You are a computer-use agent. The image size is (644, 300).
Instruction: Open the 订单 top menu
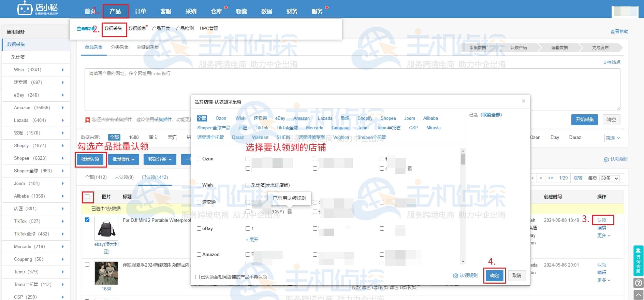(141, 11)
